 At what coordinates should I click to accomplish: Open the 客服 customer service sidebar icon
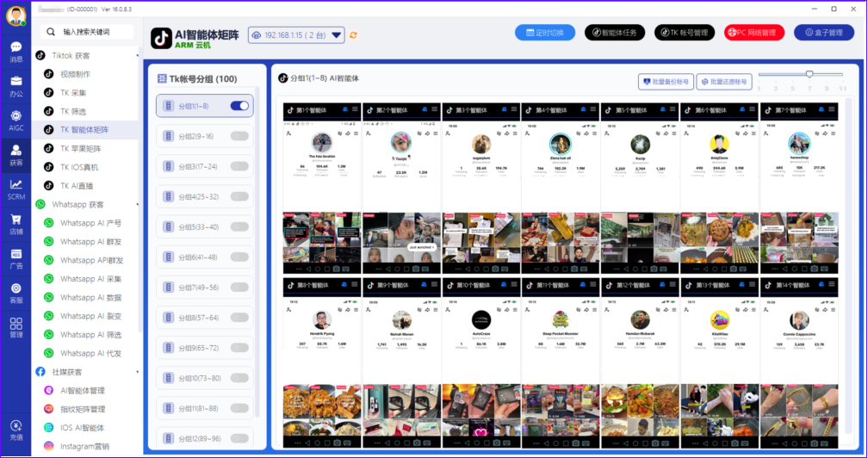click(x=16, y=293)
